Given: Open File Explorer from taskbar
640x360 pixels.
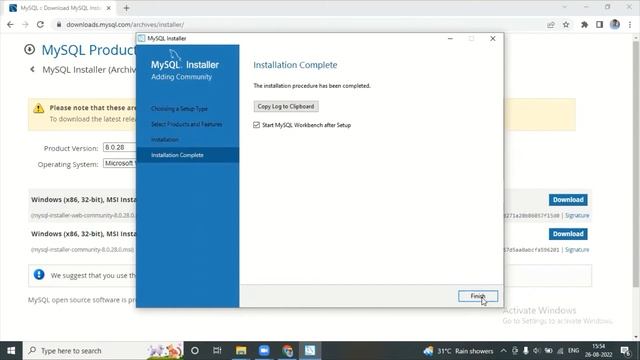Looking at the screenshot, I should [x=241, y=351].
